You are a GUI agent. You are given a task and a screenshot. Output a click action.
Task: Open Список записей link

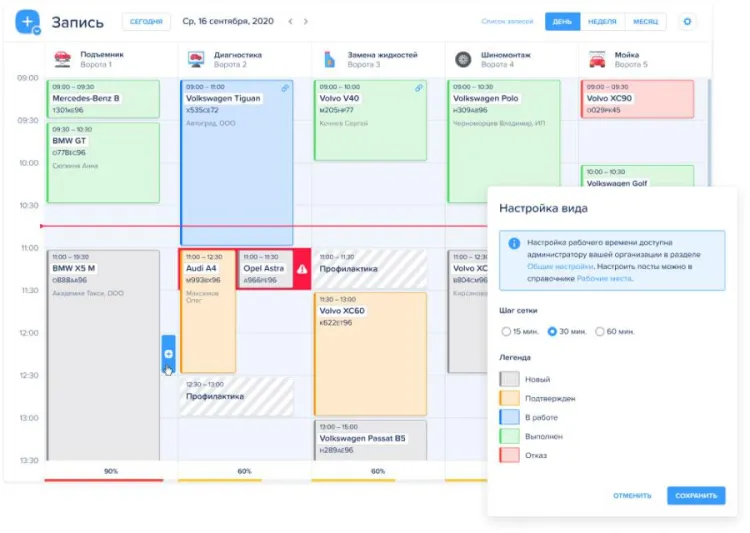507,22
